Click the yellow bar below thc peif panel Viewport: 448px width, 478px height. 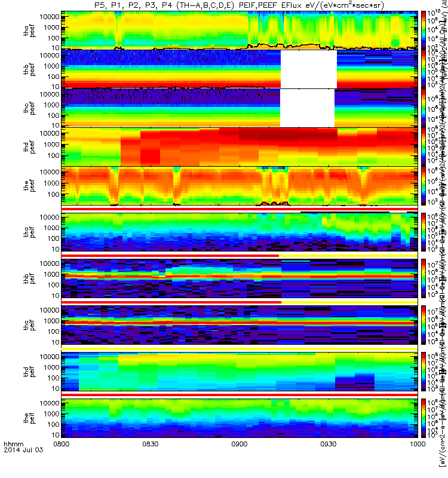(240, 348)
